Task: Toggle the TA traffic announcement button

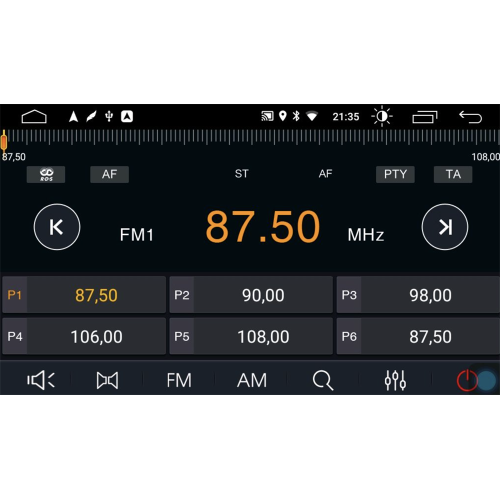Action: pyautogui.click(x=453, y=174)
